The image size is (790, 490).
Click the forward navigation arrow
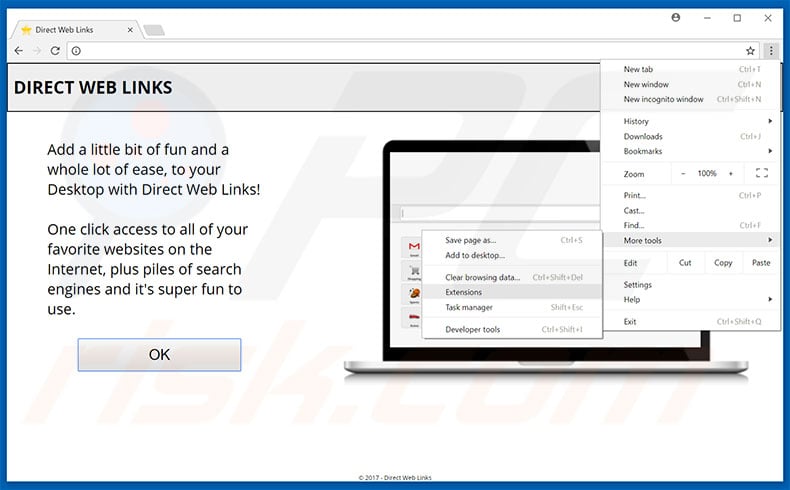pyautogui.click(x=37, y=51)
